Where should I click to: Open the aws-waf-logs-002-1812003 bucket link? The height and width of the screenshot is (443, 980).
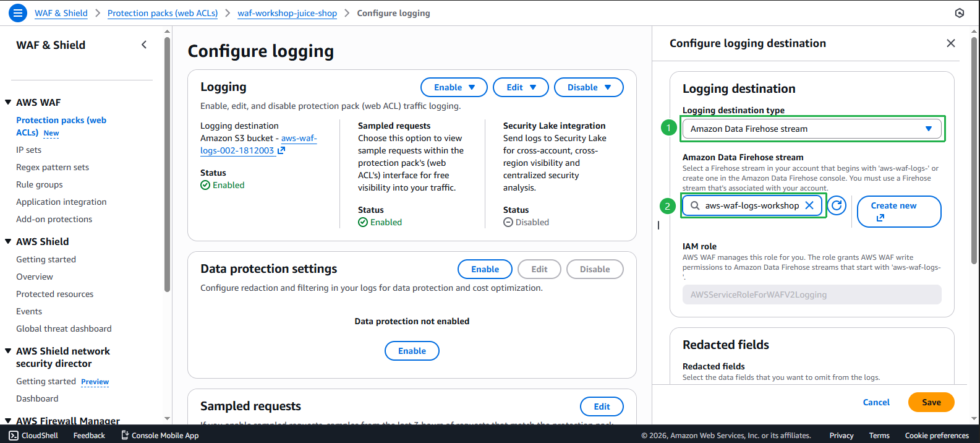point(258,144)
